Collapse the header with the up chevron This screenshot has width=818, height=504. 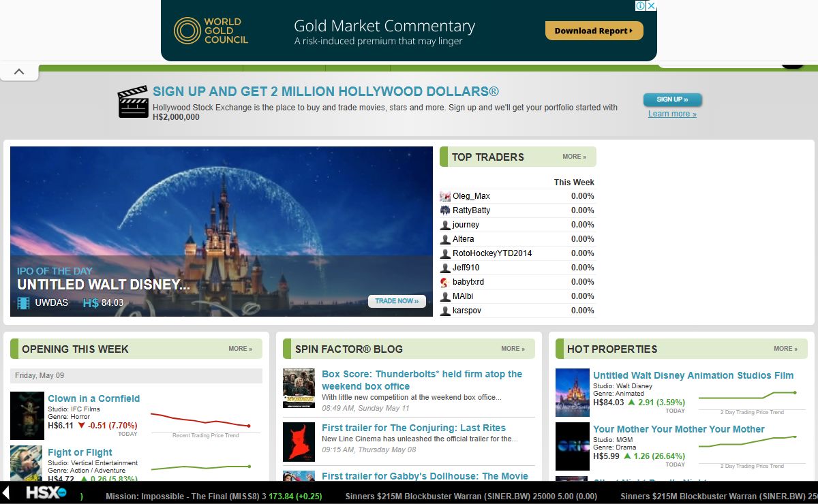pos(19,72)
